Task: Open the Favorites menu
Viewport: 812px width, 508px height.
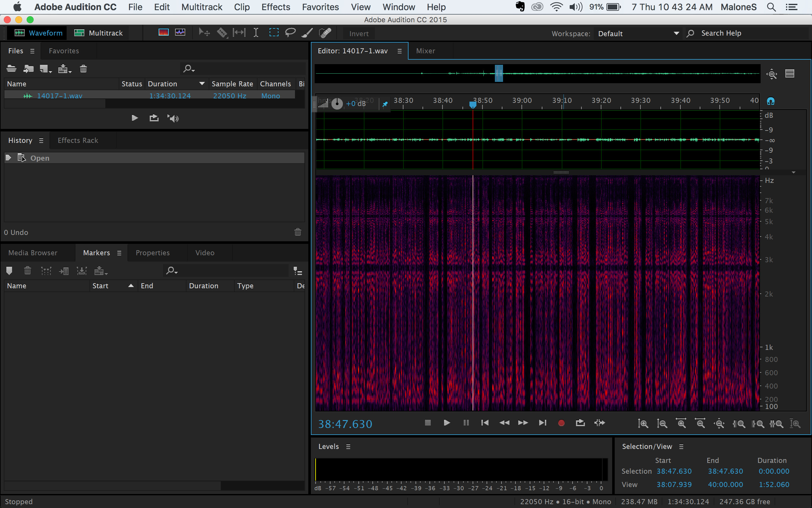Action: pyautogui.click(x=320, y=7)
